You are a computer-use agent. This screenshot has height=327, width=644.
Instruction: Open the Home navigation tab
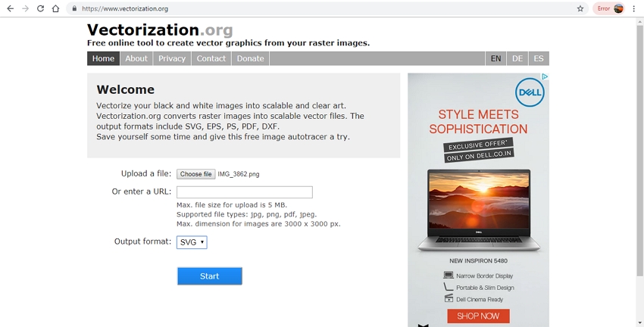coord(103,58)
